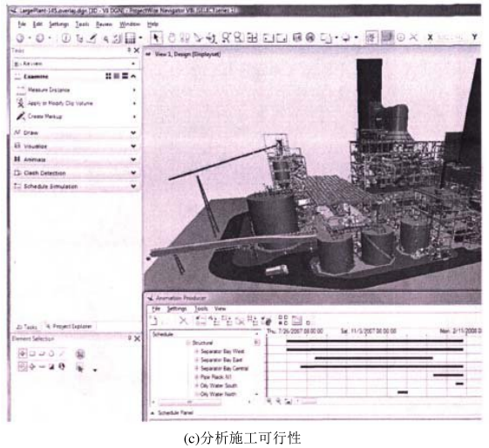This screenshot has height=448, width=489.
Task: Switch Examine tasks to panel layout
Action: [125, 76]
